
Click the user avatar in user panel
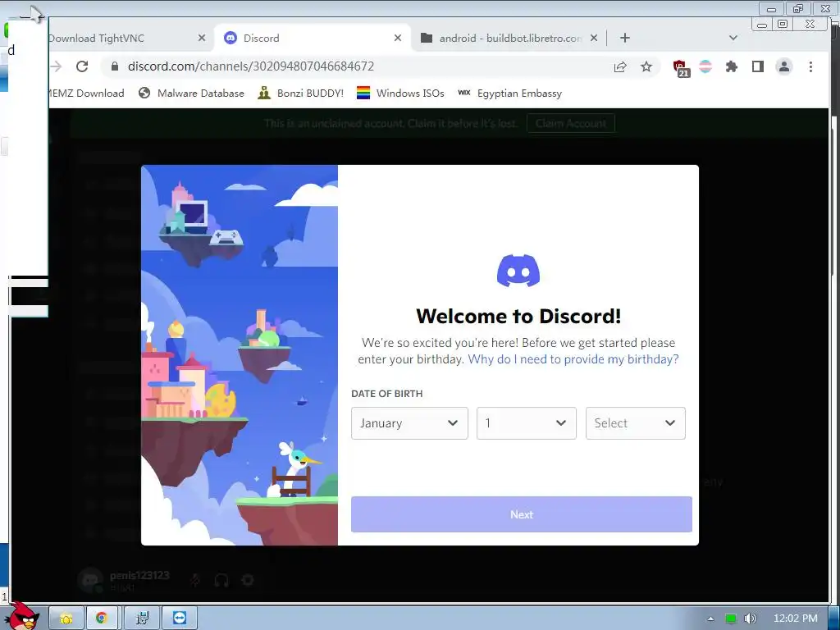[90, 581]
